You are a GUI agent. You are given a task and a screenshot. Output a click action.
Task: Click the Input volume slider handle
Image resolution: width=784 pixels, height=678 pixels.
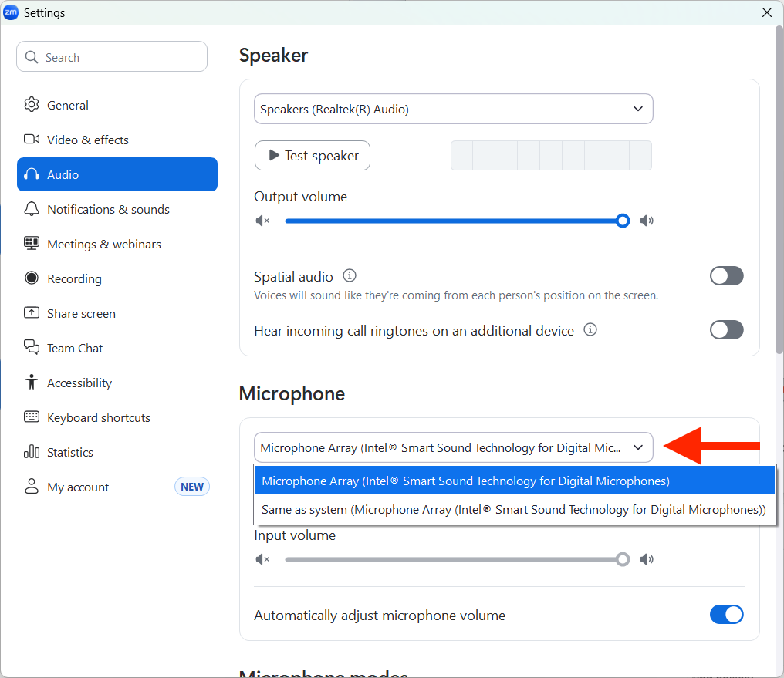(623, 559)
